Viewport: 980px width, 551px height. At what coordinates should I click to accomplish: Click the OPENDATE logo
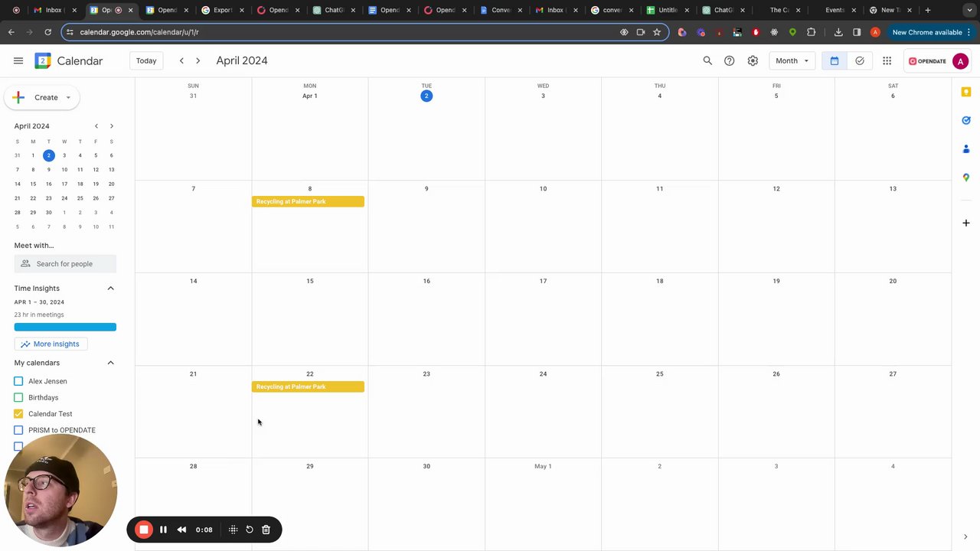927,60
